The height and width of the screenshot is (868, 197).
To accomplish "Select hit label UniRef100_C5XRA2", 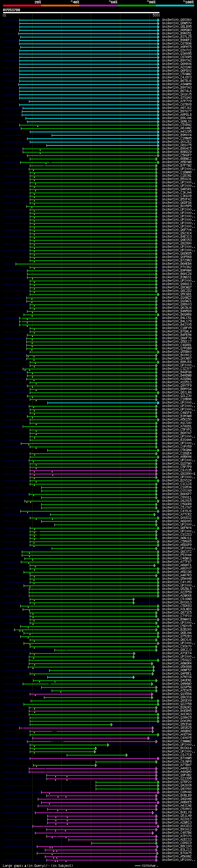I will [177, 125].
